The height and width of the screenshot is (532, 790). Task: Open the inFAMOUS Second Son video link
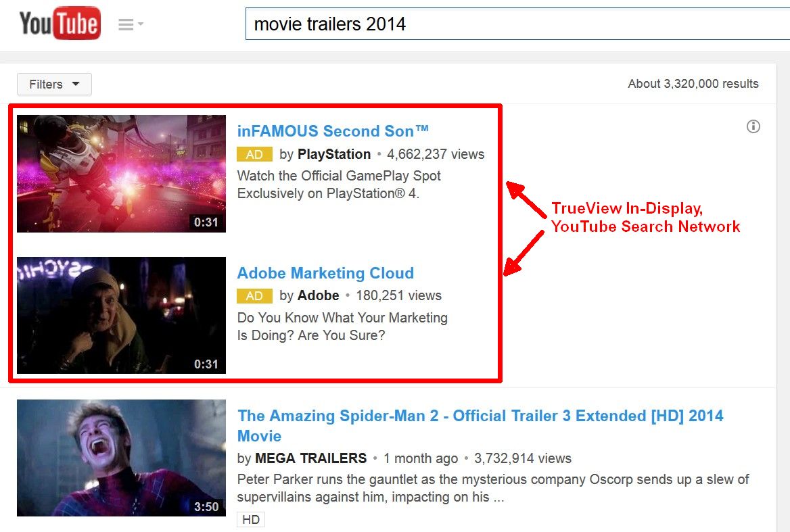(x=332, y=130)
